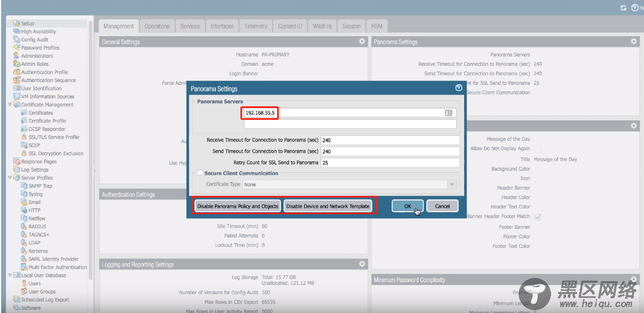Click the Certificates icon in the tree
644x313 pixels.
click(24, 113)
